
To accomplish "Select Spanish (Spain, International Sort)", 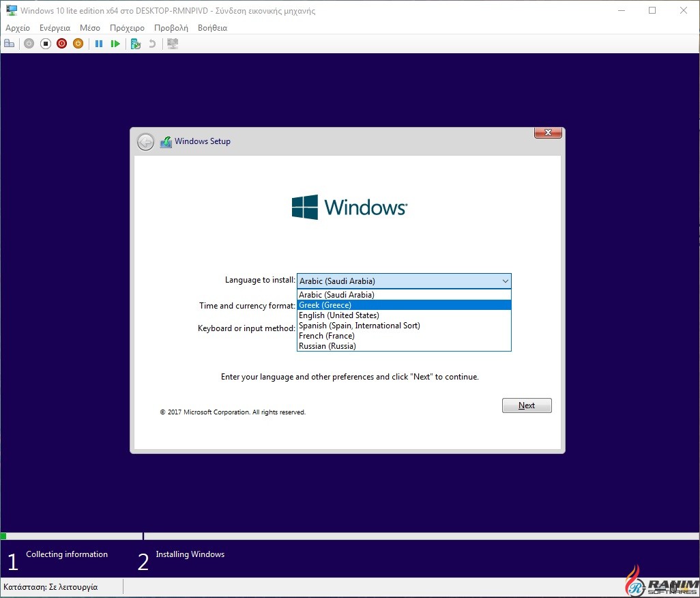I will (x=404, y=326).
